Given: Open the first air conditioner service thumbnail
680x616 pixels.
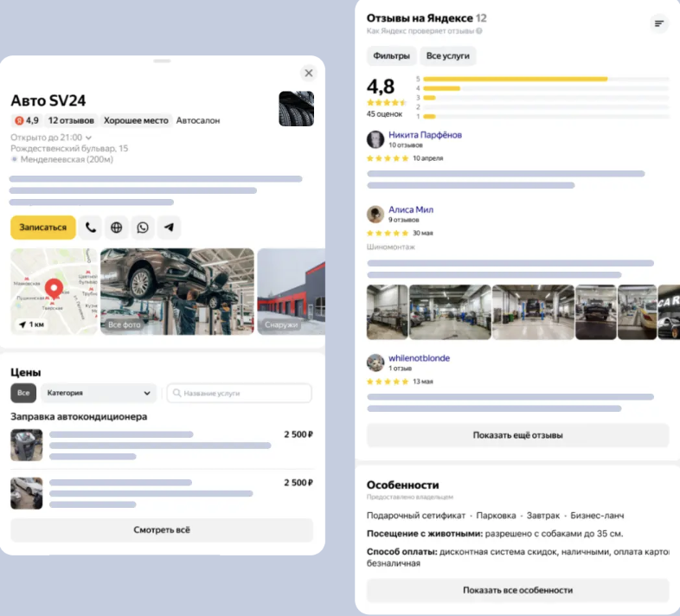Looking at the screenshot, I should point(27,445).
